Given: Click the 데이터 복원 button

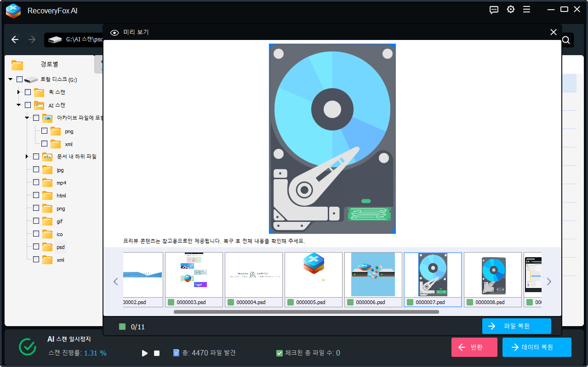Looking at the screenshot, I should click(537, 347).
